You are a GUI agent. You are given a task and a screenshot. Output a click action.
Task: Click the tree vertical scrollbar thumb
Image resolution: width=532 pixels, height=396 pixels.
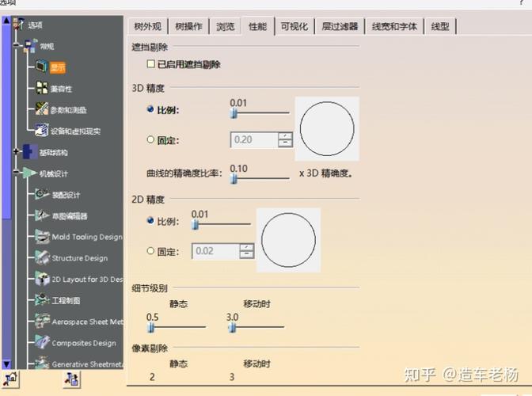click(x=6, y=121)
